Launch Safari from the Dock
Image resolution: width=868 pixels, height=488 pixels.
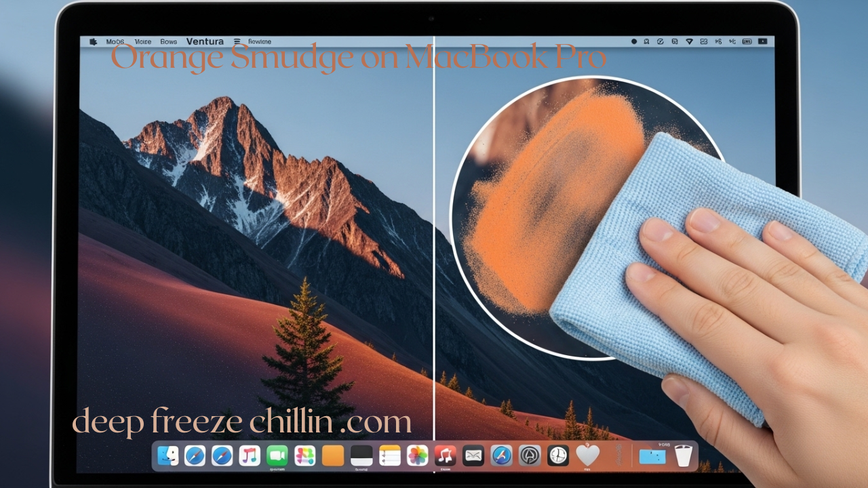tap(196, 455)
